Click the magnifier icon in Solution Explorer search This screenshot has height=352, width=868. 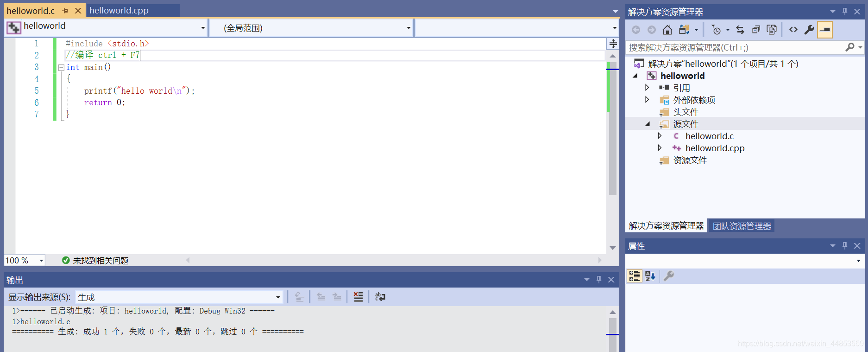(x=850, y=47)
